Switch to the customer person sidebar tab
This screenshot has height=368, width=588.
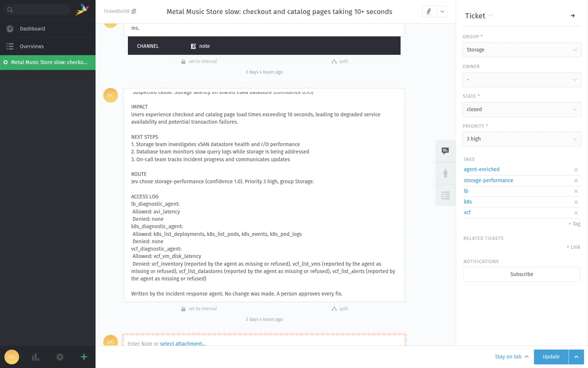pos(445,173)
